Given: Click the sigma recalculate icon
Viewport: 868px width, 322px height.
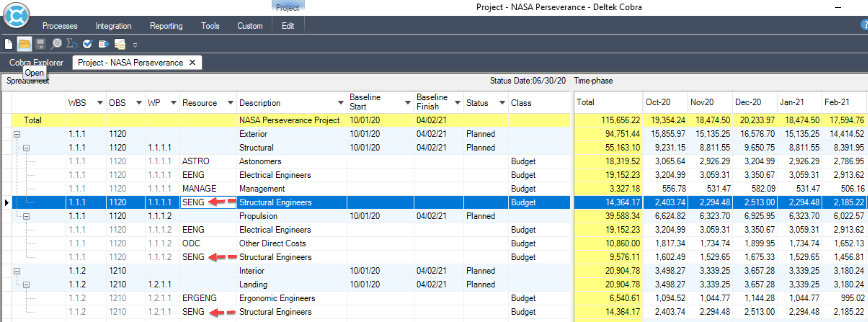Looking at the screenshot, I should (72, 44).
